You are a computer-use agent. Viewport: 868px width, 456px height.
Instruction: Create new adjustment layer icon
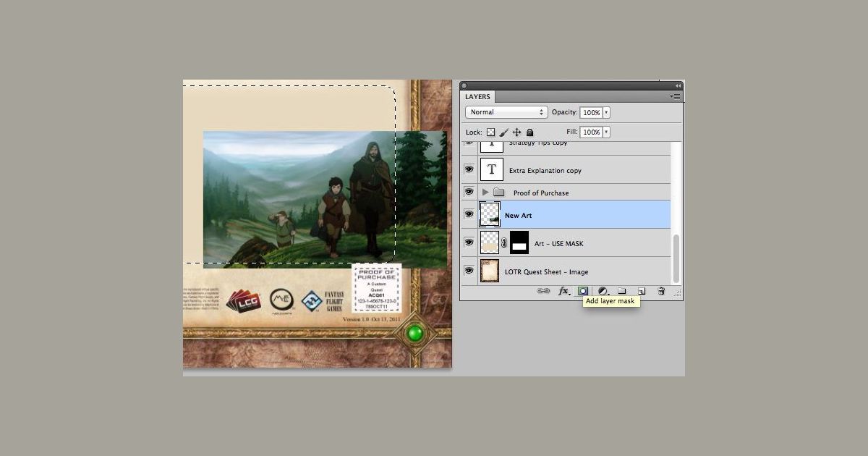click(x=603, y=291)
